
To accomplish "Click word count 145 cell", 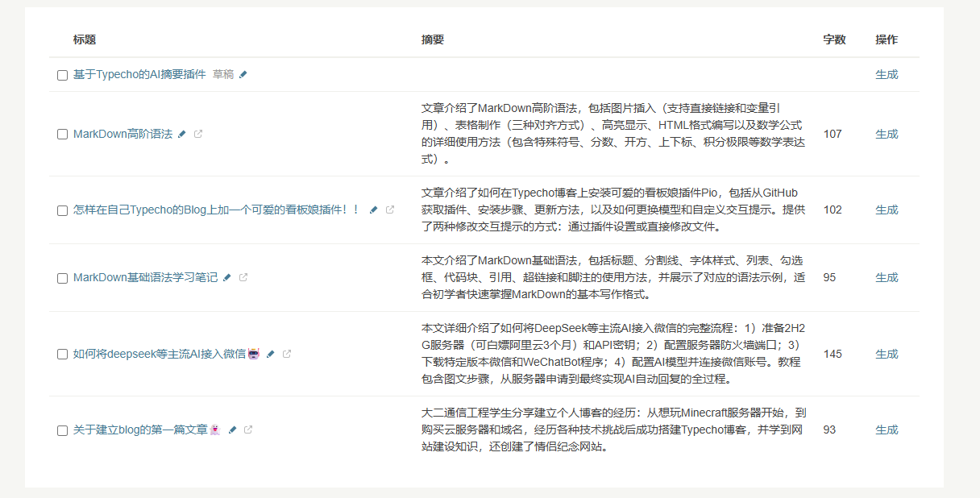I will point(833,354).
